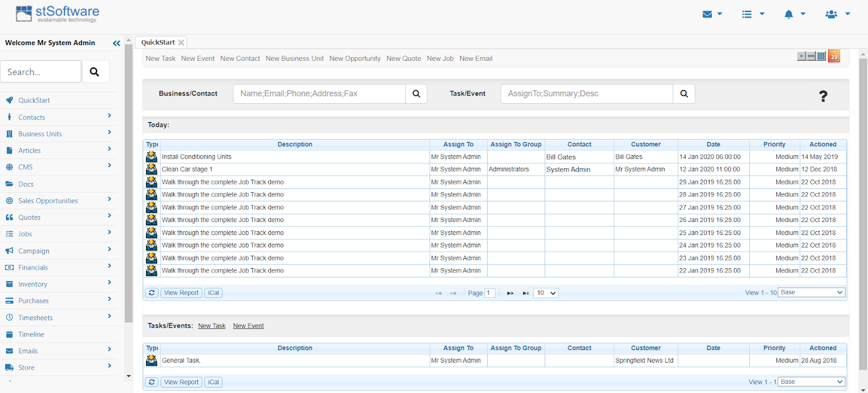868x393 pixels.
Task: Switch to the month grid view icon
Action: pyautogui.click(x=821, y=56)
